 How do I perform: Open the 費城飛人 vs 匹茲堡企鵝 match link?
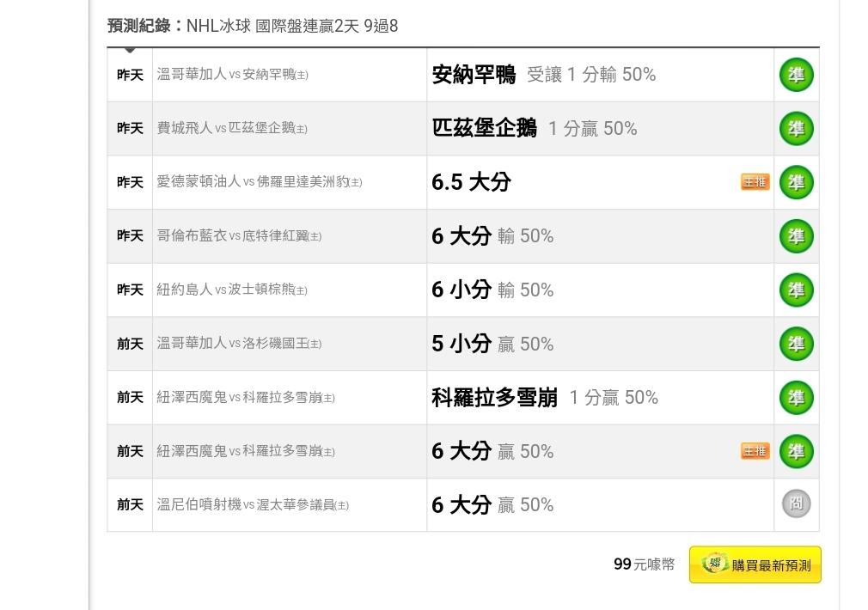232,128
